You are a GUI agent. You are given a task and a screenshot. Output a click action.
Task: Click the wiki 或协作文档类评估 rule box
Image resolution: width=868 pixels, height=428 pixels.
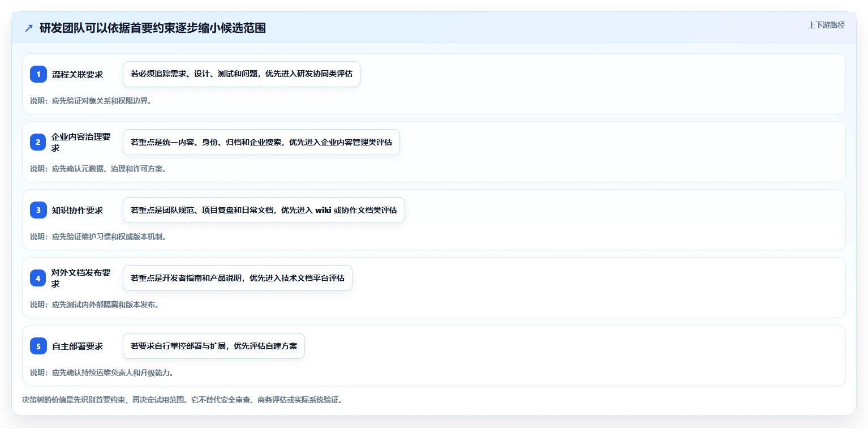click(x=264, y=210)
